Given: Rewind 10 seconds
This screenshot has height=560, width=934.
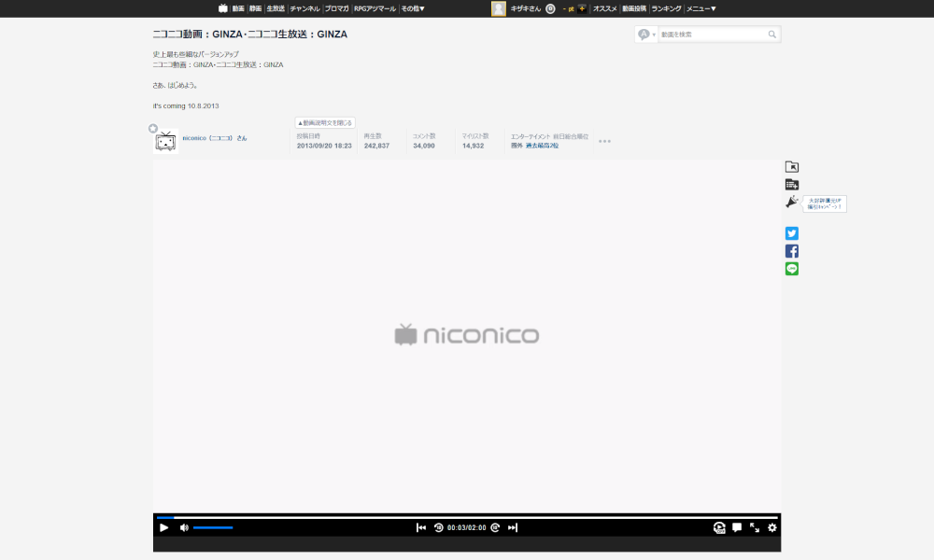Looking at the screenshot, I should tap(438, 528).
